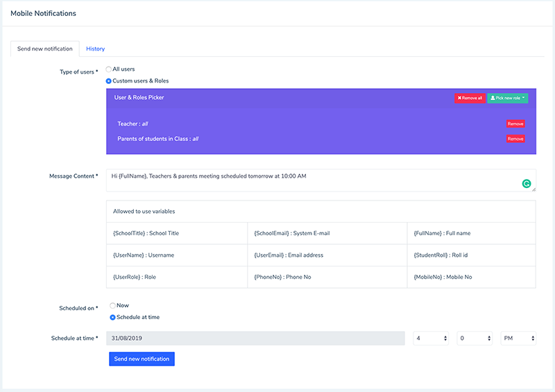Click the {UserName} : Username cell

177,255
